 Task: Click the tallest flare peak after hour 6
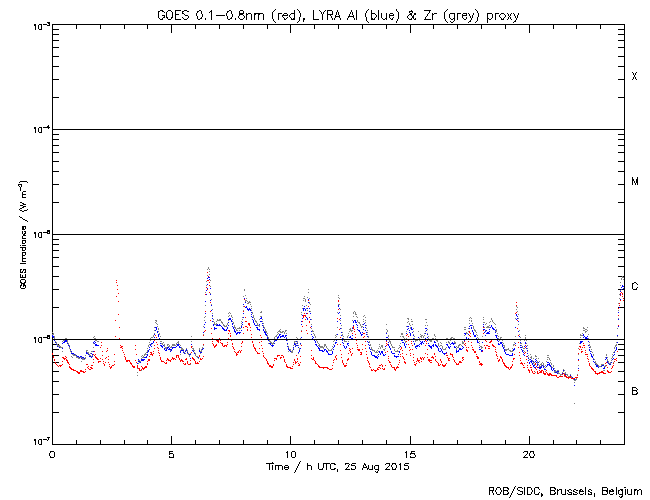pos(207,268)
